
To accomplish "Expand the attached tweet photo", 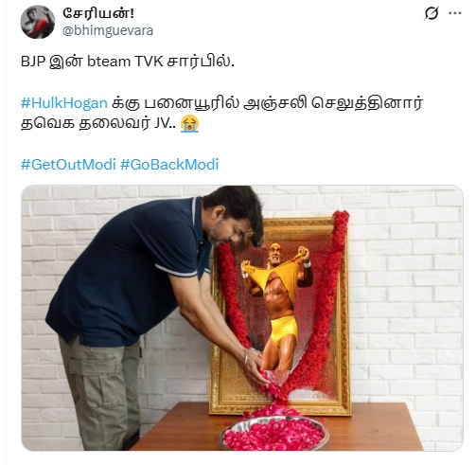I will (x=242, y=317).
